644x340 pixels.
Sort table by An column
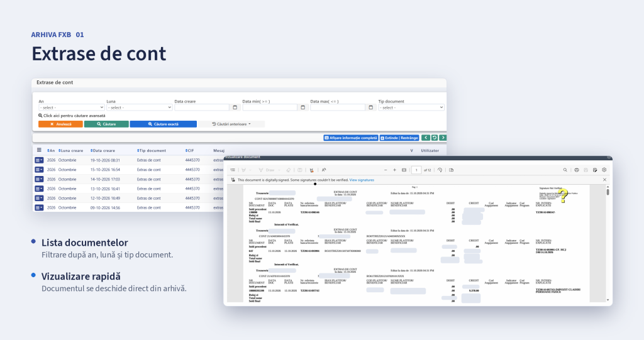point(51,151)
